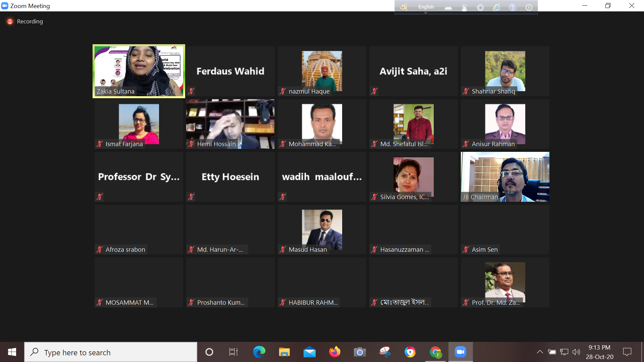Open File Explorer from taskbar
This screenshot has width=644, height=362.
click(x=284, y=352)
